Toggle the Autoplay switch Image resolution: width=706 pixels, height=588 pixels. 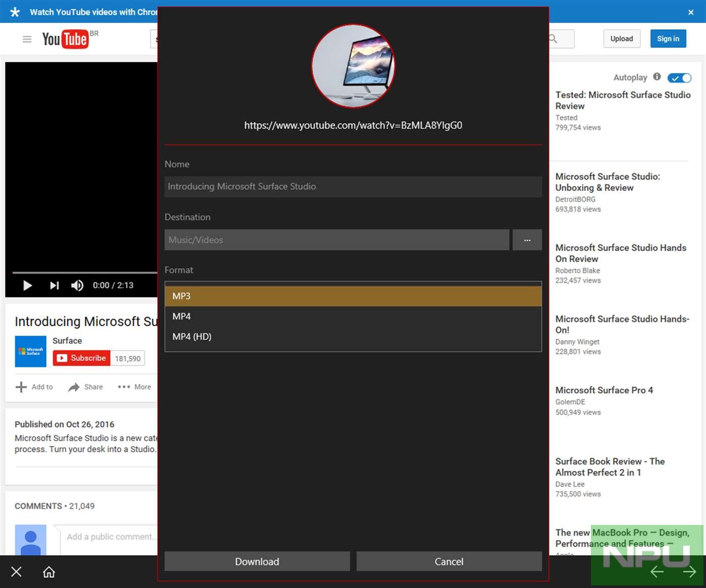point(679,78)
